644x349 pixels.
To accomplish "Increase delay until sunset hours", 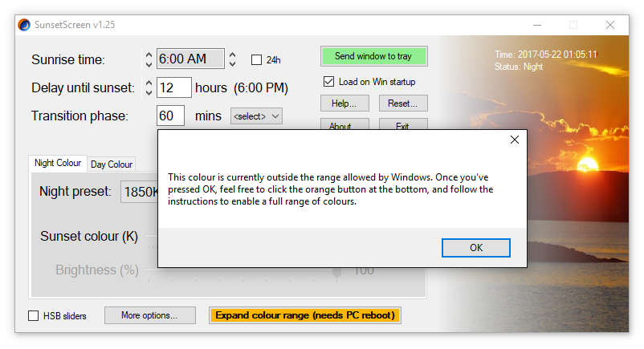I will point(149,83).
